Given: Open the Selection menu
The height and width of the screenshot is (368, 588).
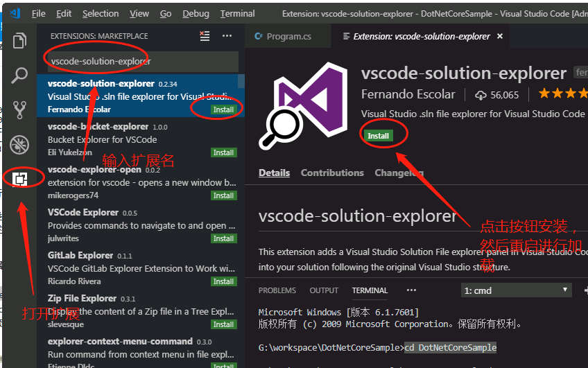Looking at the screenshot, I should [x=101, y=14].
